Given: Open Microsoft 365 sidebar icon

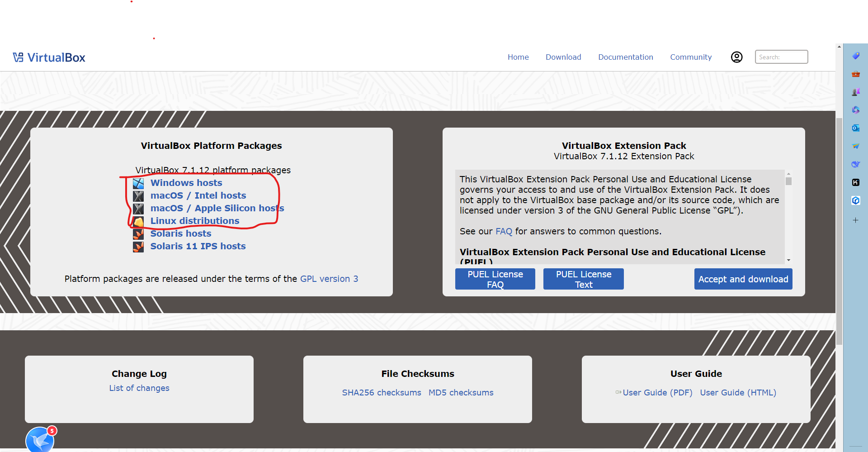Looking at the screenshot, I should [x=855, y=110].
